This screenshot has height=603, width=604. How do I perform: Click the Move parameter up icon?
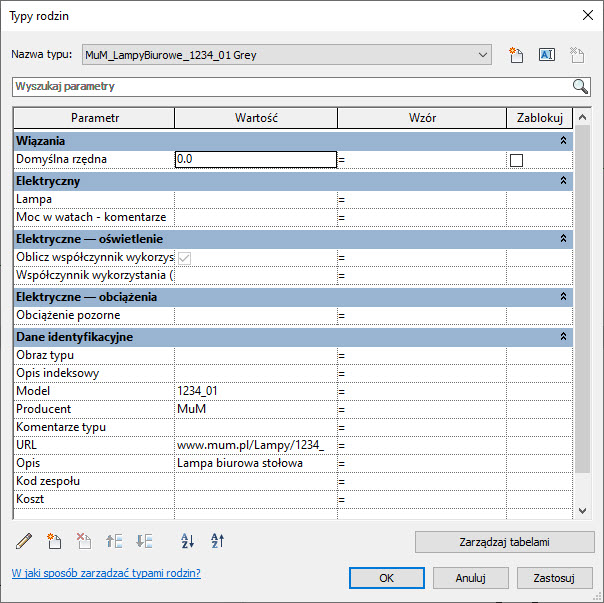[x=114, y=541]
